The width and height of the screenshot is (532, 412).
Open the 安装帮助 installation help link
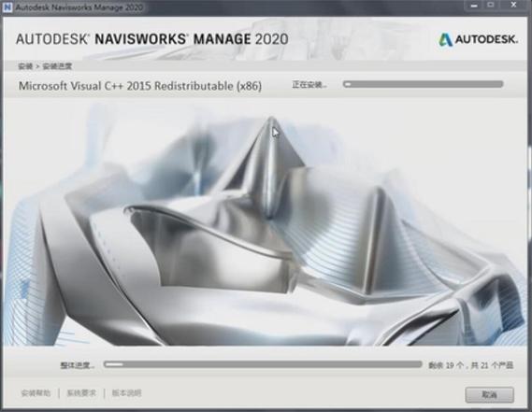pyautogui.click(x=36, y=393)
